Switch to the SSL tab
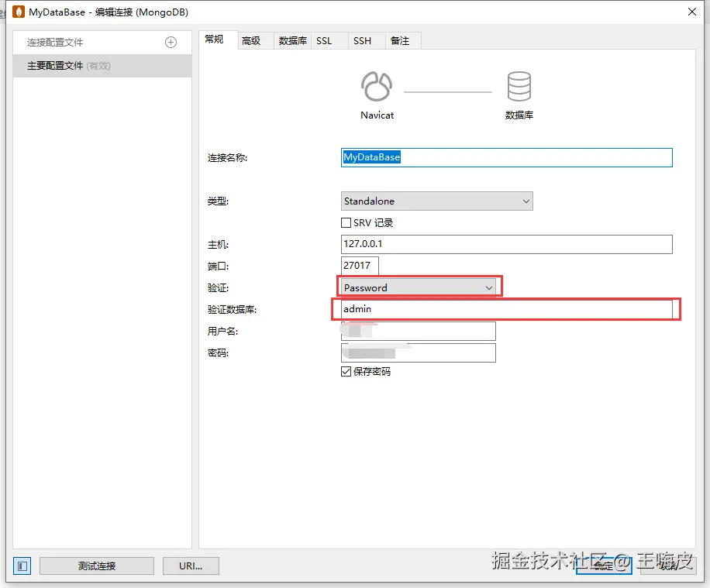The width and height of the screenshot is (710, 588). [325, 40]
